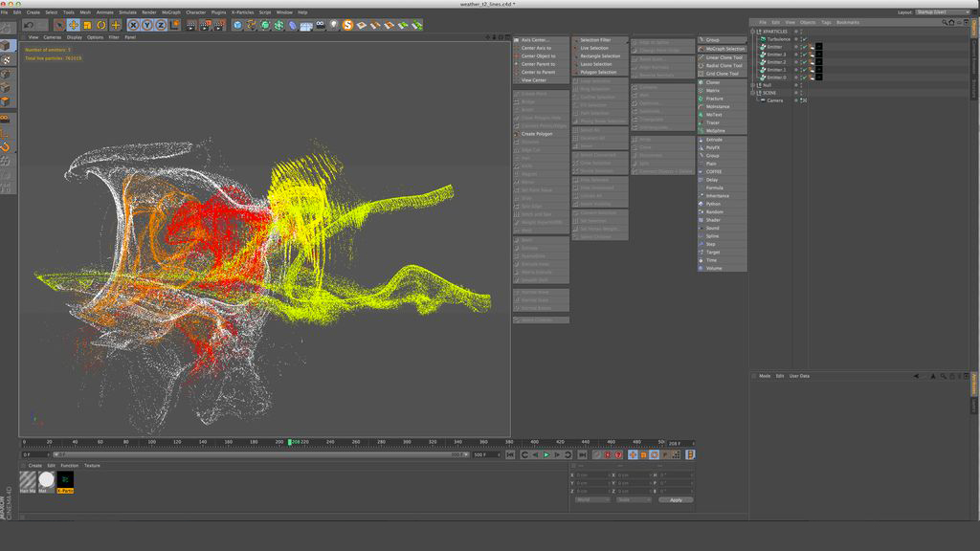Click Create Polygon in the command list

point(537,134)
